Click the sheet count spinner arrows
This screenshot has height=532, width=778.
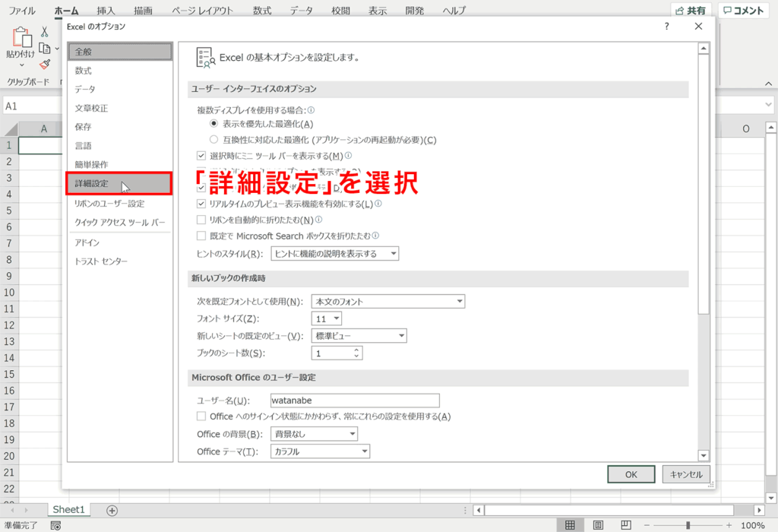(356, 353)
